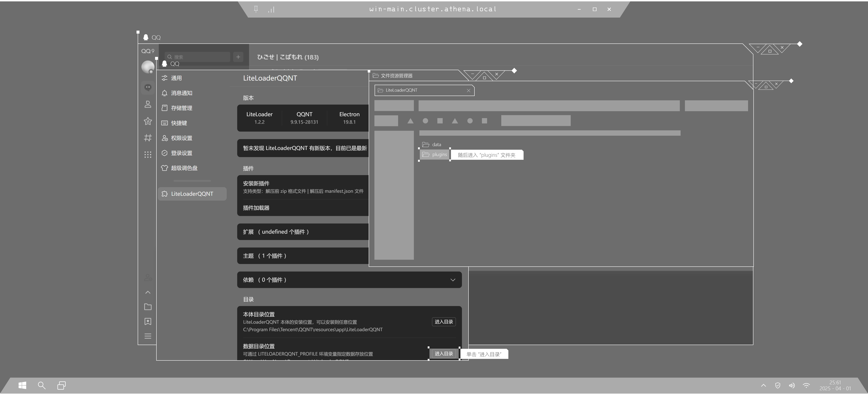Viewport: 868px width, 395px height.
Task: Click the file explorer address bar
Action: [x=549, y=106]
